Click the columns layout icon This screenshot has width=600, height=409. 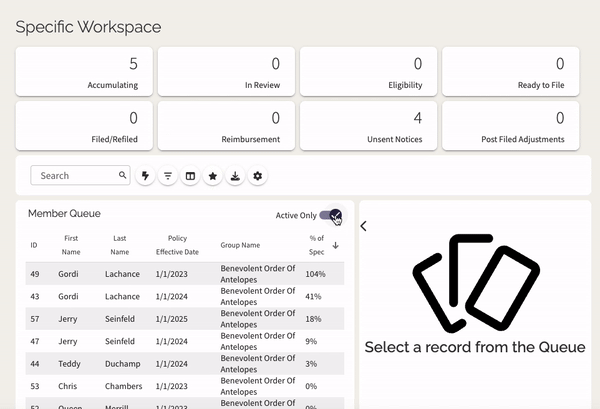click(190, 176)
